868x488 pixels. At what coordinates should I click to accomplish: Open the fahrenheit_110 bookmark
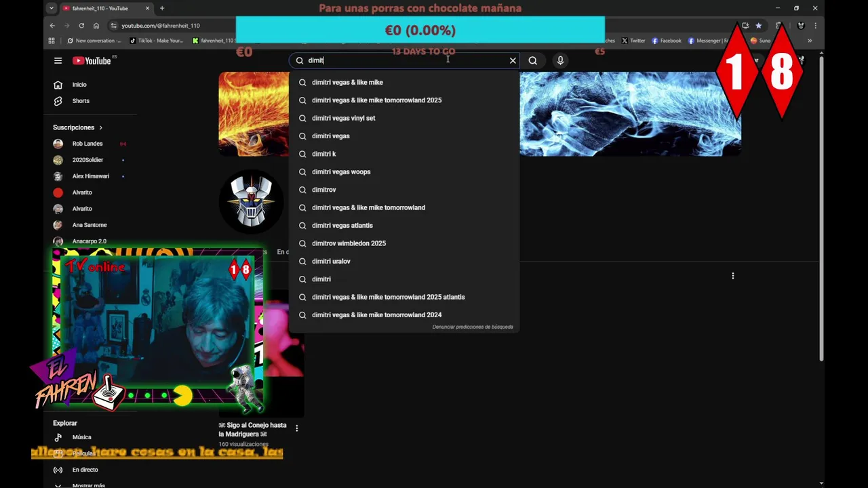(x=213, y=41)
